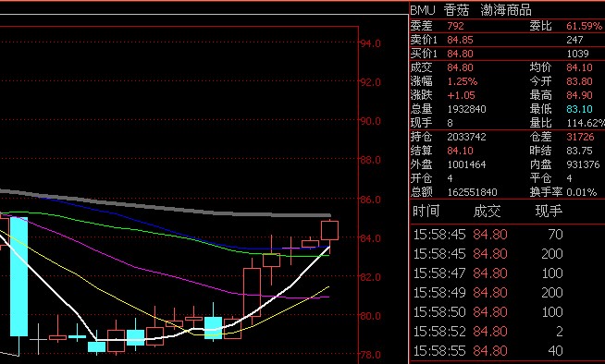This screenshot has height=364, width=605.
Task: Click the 94.0 price axis label
Action: pyautogui.click(x=370, y=43)
